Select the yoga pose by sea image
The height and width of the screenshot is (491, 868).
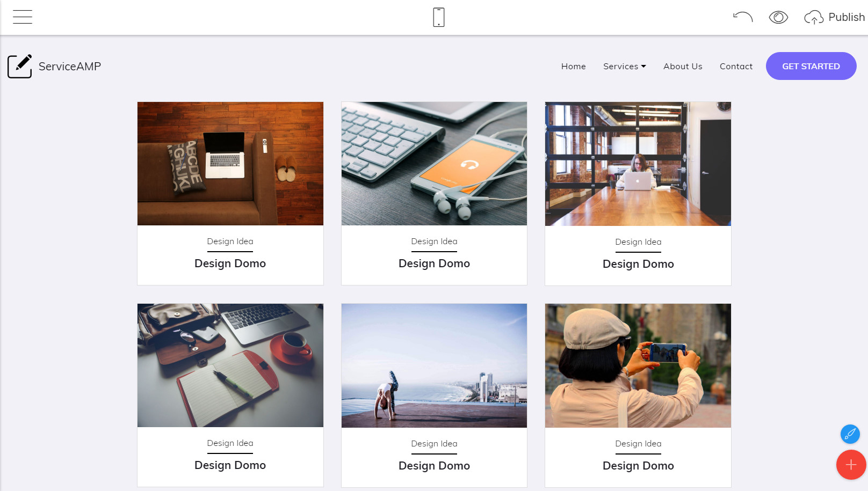pos(434,365)
